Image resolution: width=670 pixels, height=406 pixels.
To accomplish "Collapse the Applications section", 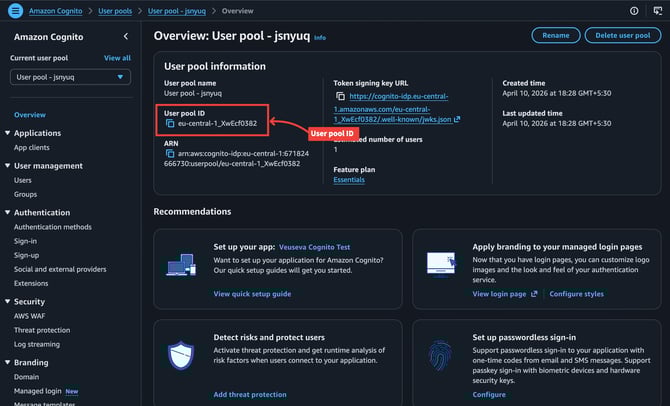I will pyautogui.click(x=7, y=133).
